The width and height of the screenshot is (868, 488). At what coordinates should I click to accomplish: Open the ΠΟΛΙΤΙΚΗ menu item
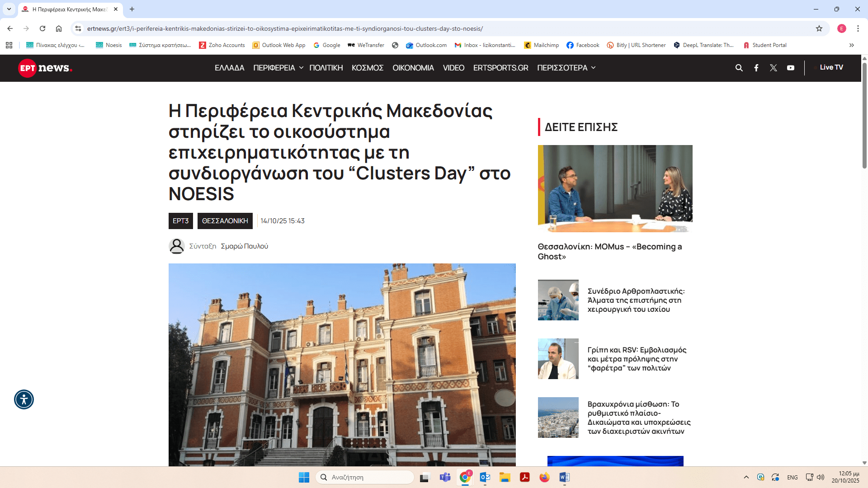coord(326,68)
